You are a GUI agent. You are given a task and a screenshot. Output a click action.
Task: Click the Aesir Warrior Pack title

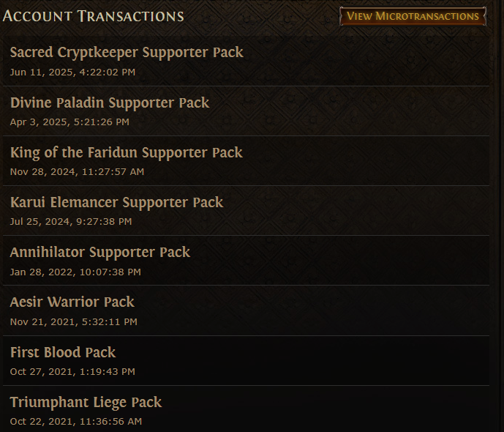coord(72,302)
